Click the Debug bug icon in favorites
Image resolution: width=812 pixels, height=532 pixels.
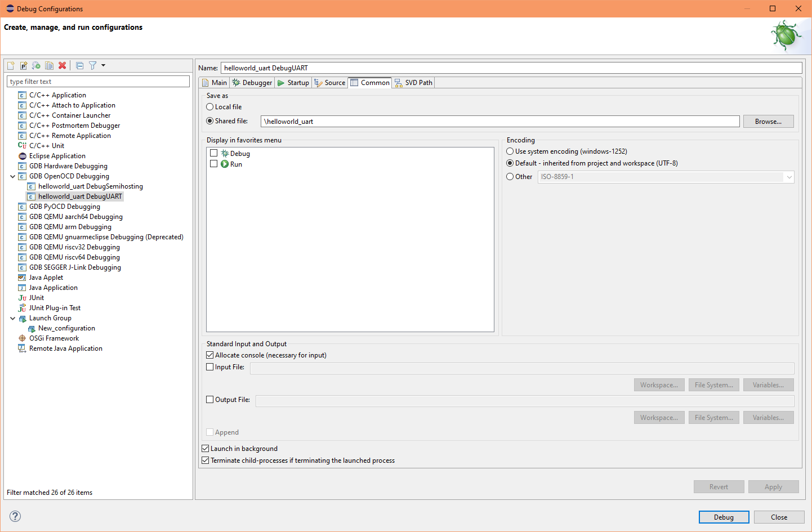click(x=225, y=153)
